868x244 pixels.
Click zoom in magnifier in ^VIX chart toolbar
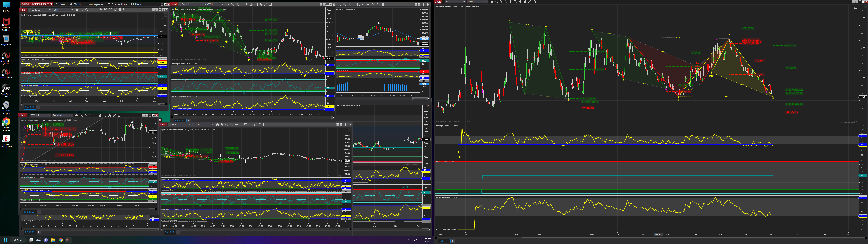coord(501,2)
